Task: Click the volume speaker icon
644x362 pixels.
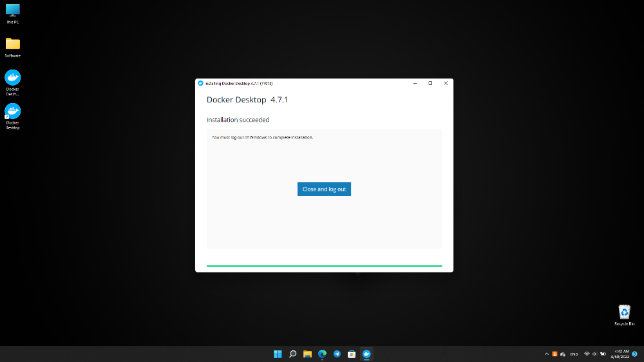Action: click(x=594, y=354)
